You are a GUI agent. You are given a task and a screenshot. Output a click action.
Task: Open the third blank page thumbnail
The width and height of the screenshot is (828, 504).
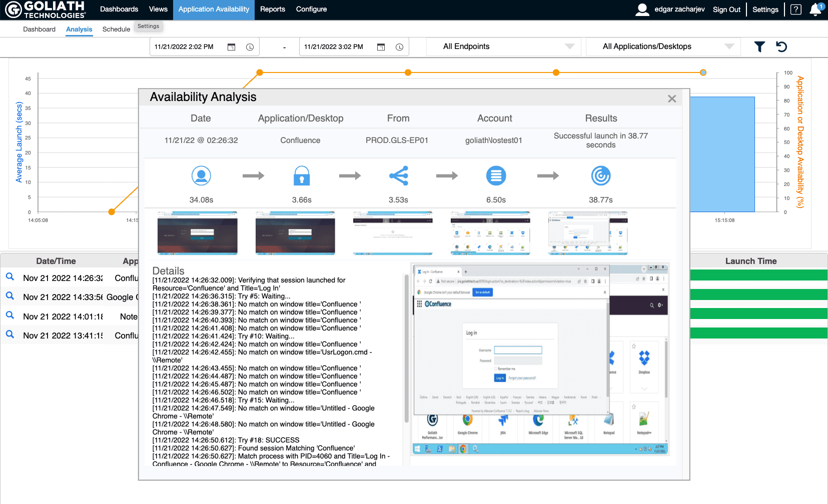click(x=393, y=233)
